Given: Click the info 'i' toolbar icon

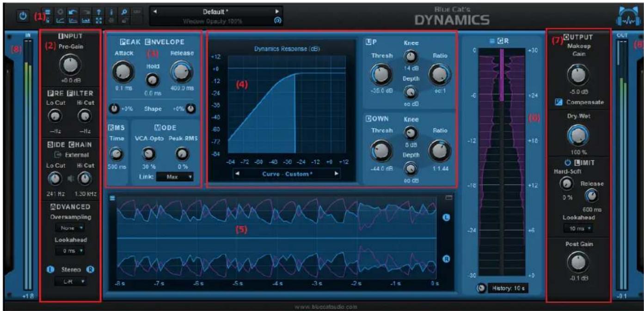Looking at the screenshot, I should coord(111,12).
